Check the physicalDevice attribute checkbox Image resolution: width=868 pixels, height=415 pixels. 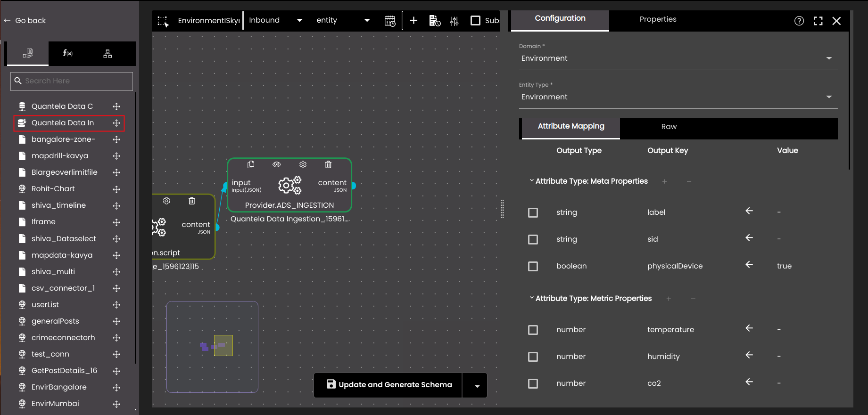tap(533, 266)
